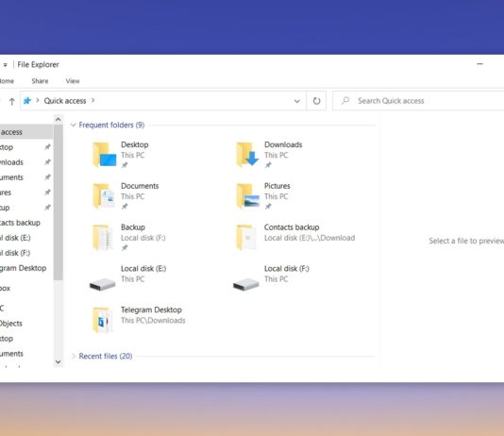Viewport: 504px width, 436px height.
Task: Click the Pictures folder name label
Action: pyautogui.click(x=277, y=186)
